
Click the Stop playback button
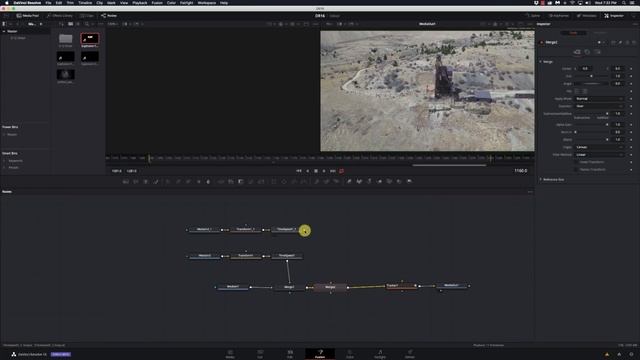[316, 171]
